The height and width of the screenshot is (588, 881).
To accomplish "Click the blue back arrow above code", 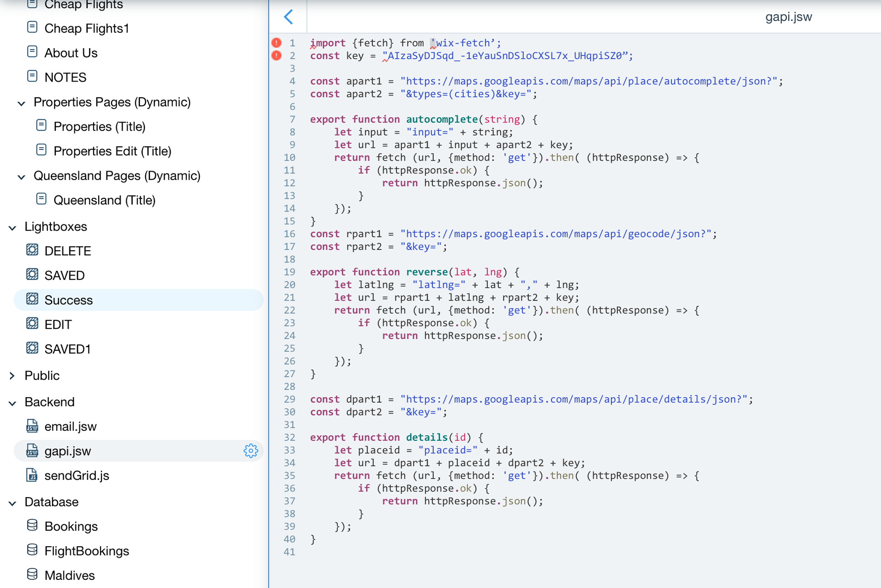I will point(289,17).
